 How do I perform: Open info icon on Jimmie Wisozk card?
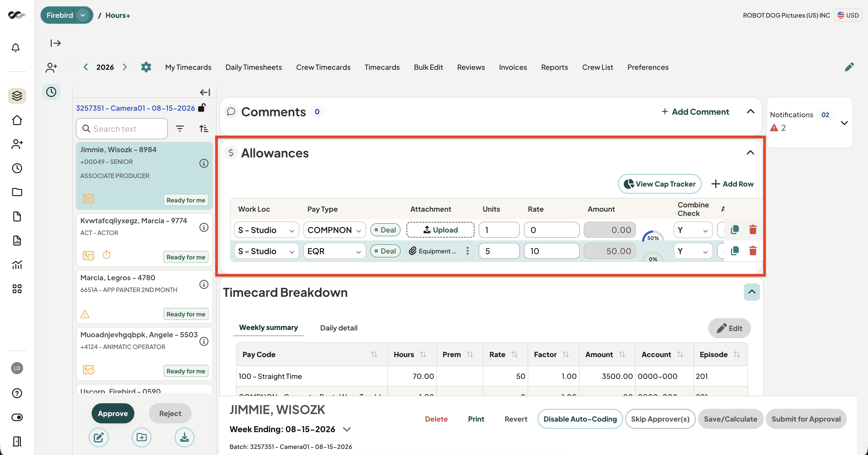click(204, 163)
